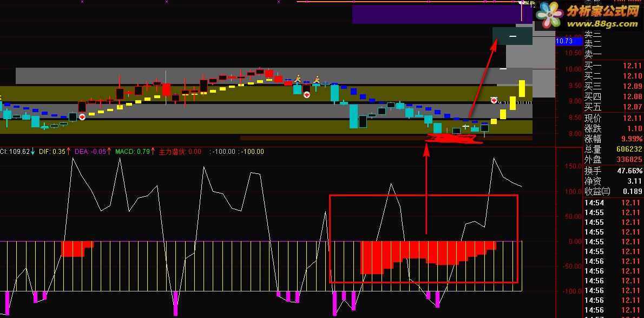Click the 卖二 ask row
The width and height of the screenshot is (644, 318).
point(614,44)
